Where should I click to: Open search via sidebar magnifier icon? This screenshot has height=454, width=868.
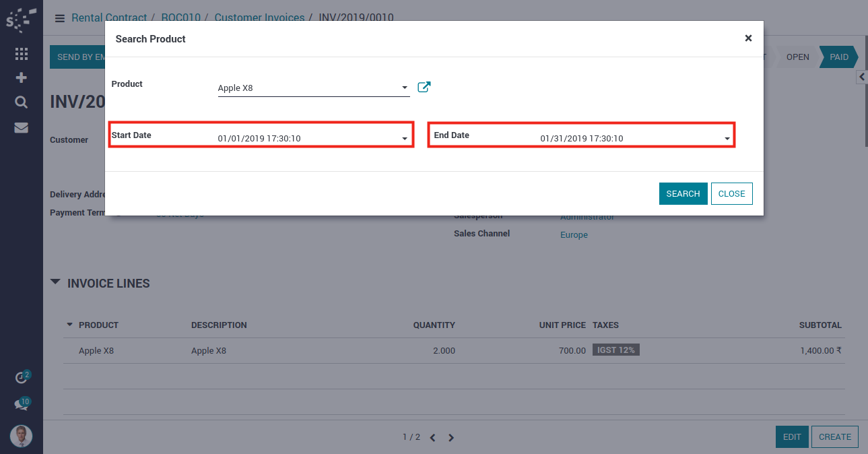pos(21,102)
